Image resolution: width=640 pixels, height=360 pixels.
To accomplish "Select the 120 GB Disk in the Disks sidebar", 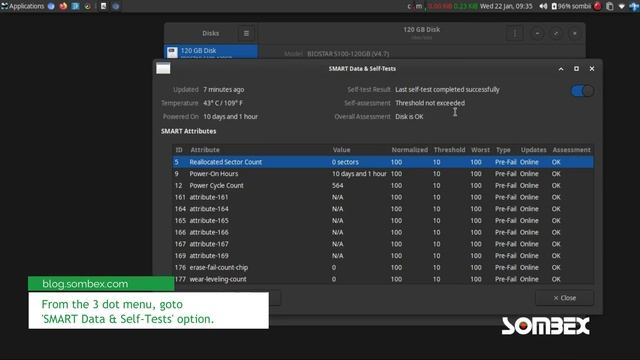I will 211,51.
